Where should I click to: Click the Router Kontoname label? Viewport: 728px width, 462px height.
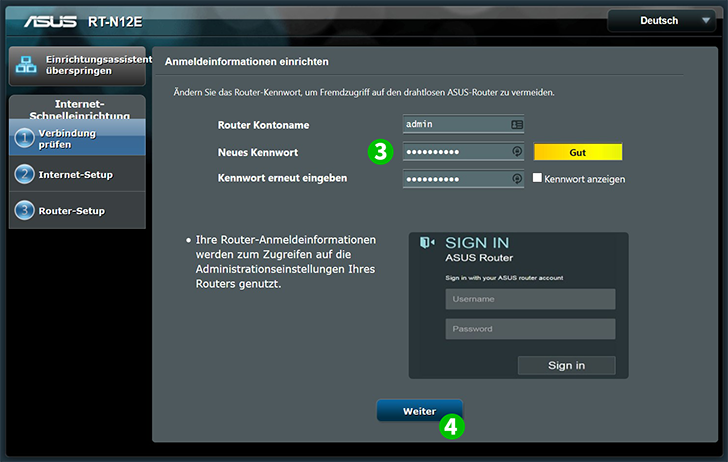[x=263, y=125]
